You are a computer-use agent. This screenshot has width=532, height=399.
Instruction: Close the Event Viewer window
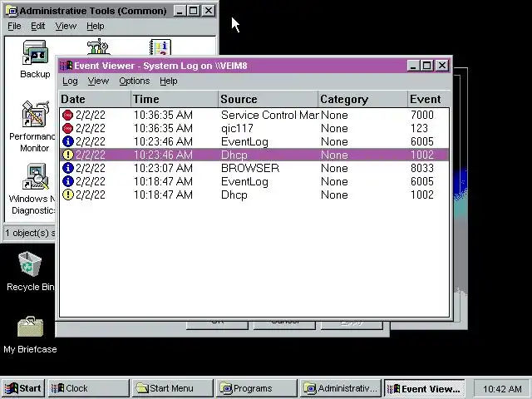442,66
